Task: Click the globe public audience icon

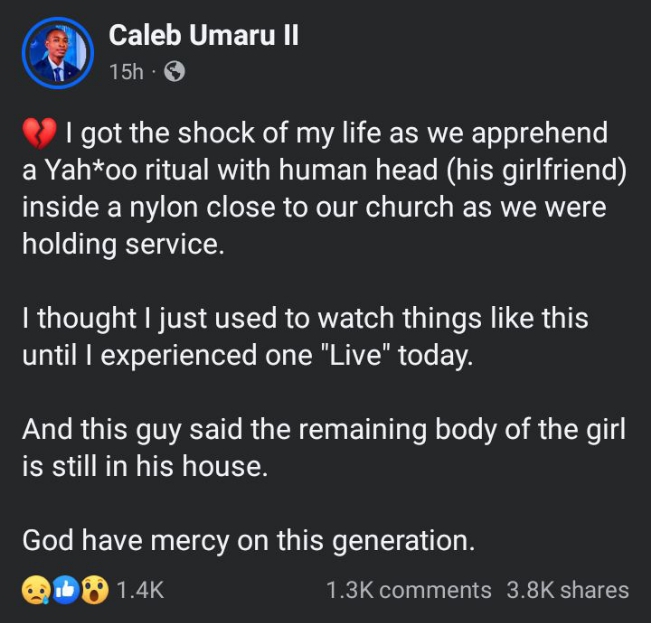Action: tap(173, 72)
